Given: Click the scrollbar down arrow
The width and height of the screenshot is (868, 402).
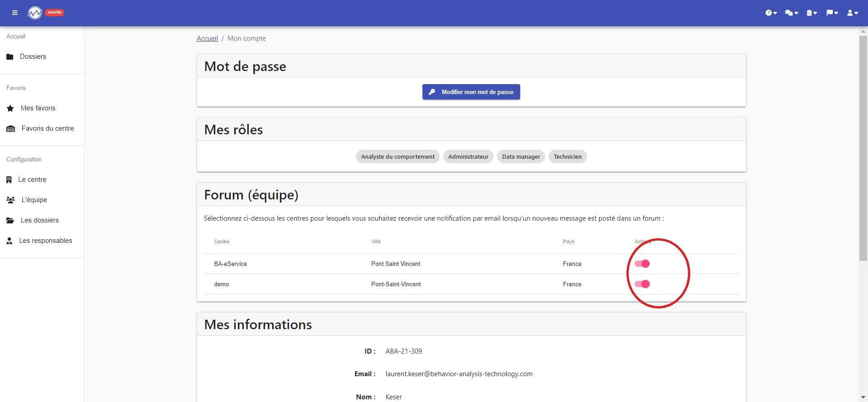Looking at the screenshot, I should point(863,397).
